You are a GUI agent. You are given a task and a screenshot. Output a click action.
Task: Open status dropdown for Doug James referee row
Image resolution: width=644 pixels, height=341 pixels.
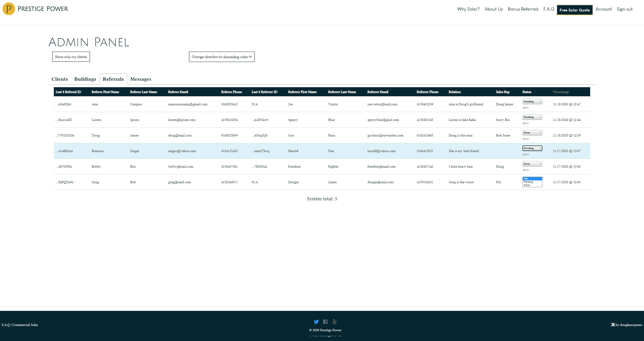pos(532,133)
